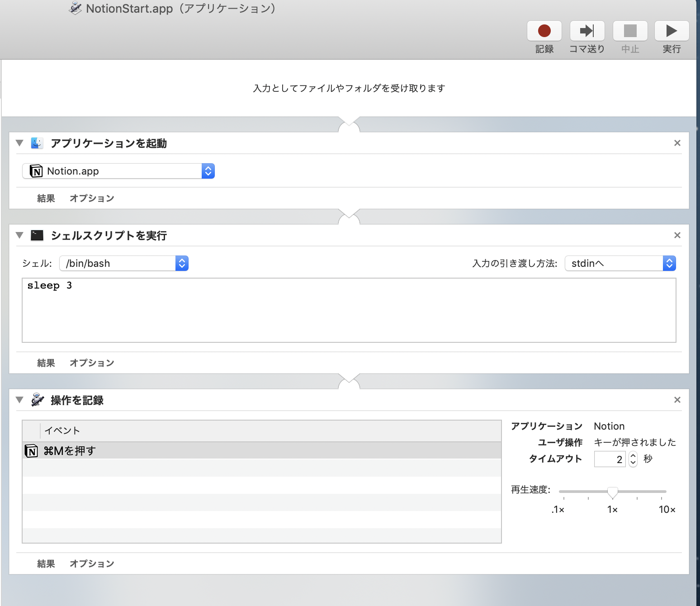700x606 pixels.
Task: Select the ⌘Mを押す event row
Action: pyautogui.click(x=262, y=451)
